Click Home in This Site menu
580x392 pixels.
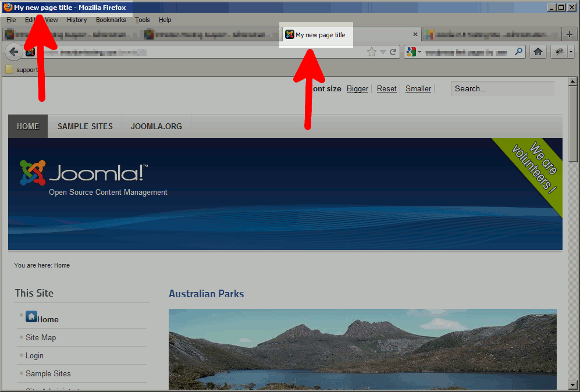(x=48, y=319)
